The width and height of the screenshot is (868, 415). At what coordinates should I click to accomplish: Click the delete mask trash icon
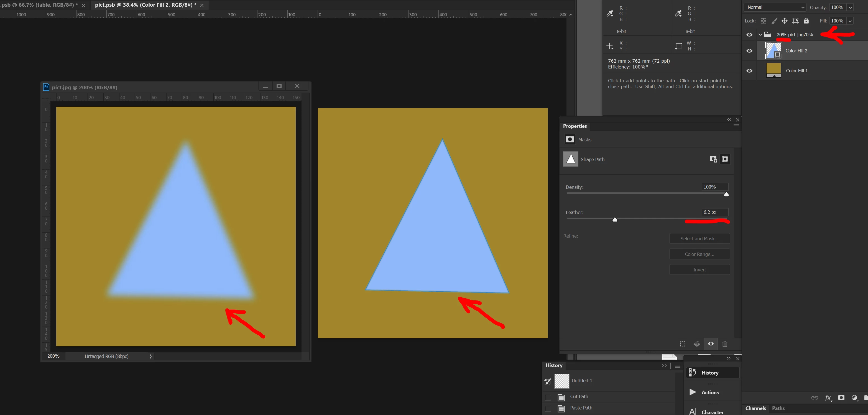pyautogui.click(x=725, y=344)
